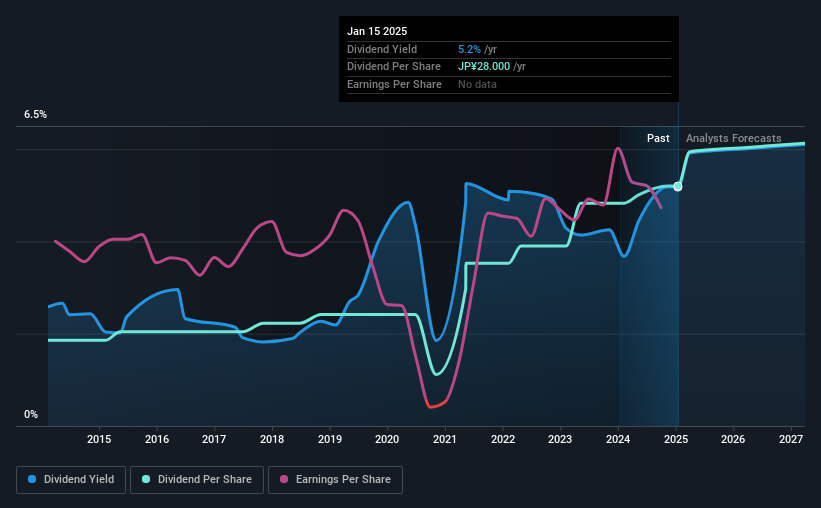Select the 2020 x-axis label
The image size is (821, 508).
pyautogui.click(x=387, y=439)
